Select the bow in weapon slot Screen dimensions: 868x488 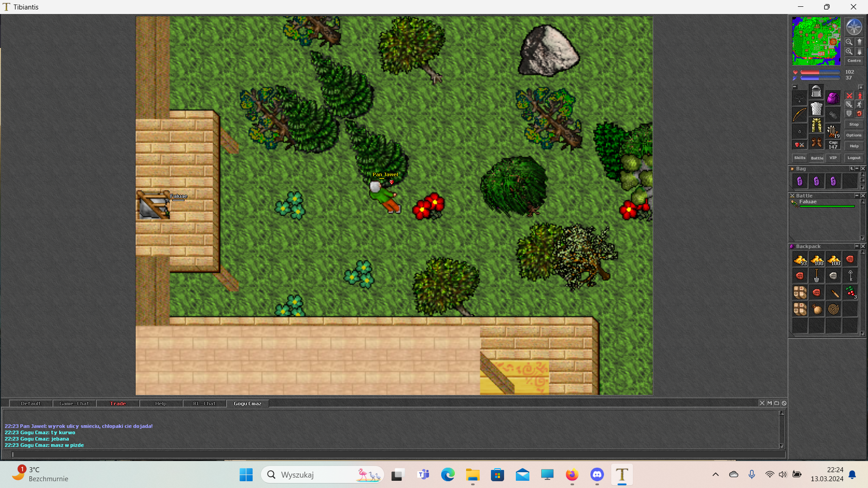(799, 115)
